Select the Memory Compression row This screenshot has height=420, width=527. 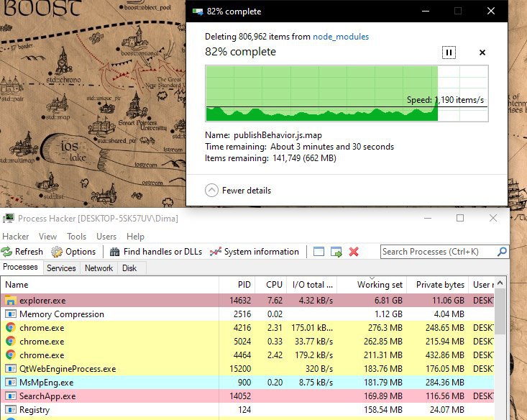pyautogui.click(x=247, y=314)
